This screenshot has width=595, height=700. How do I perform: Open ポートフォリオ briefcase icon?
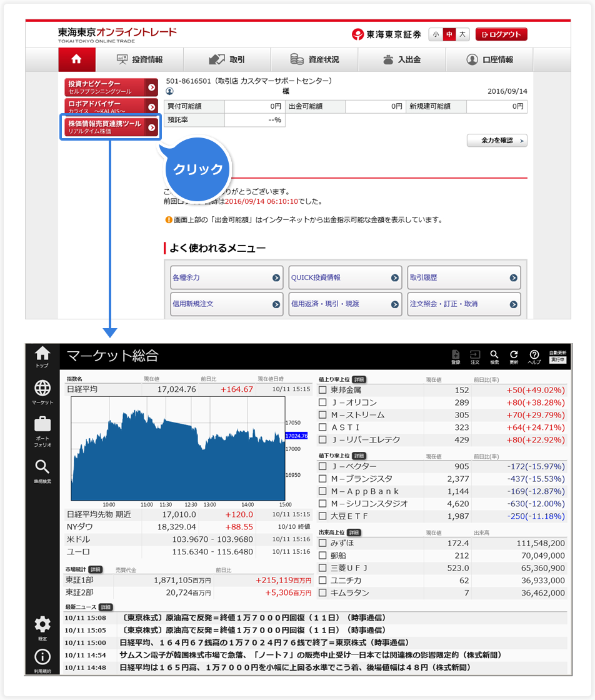[x=42, y=432]
